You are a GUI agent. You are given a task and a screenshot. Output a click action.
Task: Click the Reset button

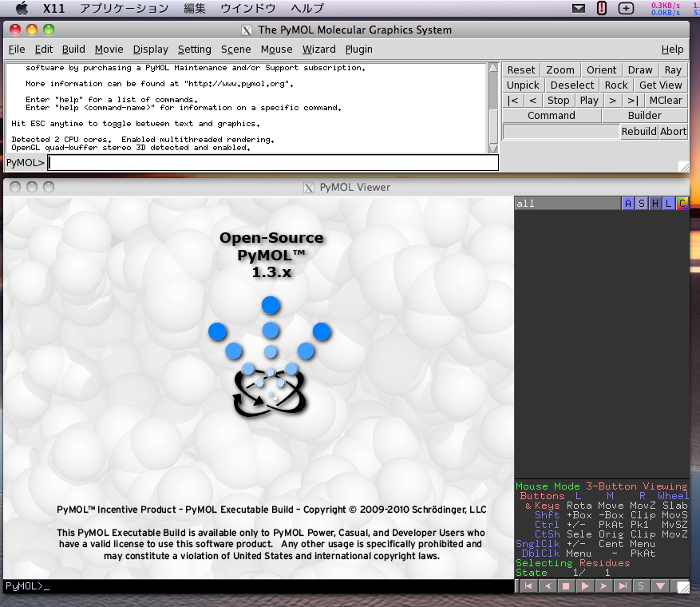pos(521,70)
